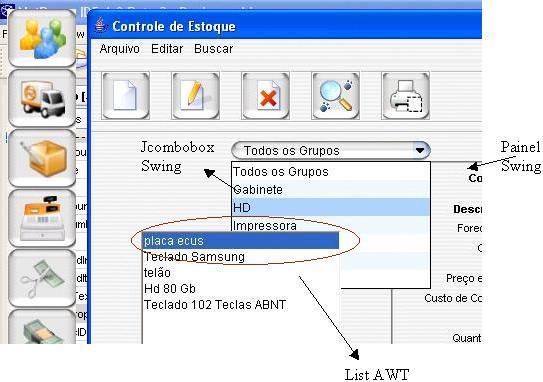Open the customers people icon in sidebar
The width and height of the screenshot is (543, 382).
coord(42,38)
